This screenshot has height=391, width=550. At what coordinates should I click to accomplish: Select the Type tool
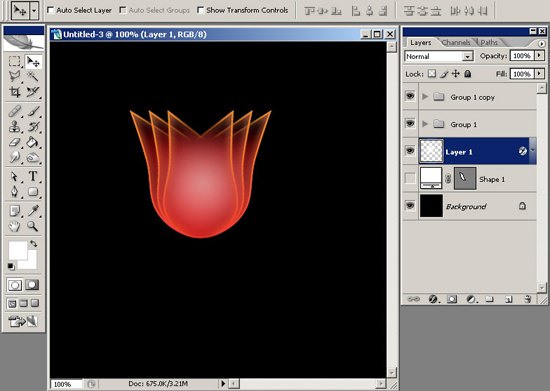[x=33, y=176]
